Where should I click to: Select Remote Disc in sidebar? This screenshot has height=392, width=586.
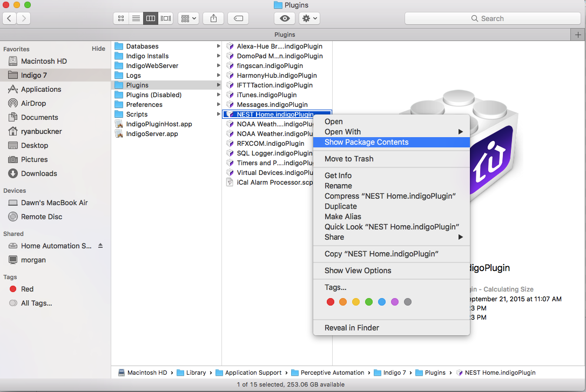(x=55, y=217)
